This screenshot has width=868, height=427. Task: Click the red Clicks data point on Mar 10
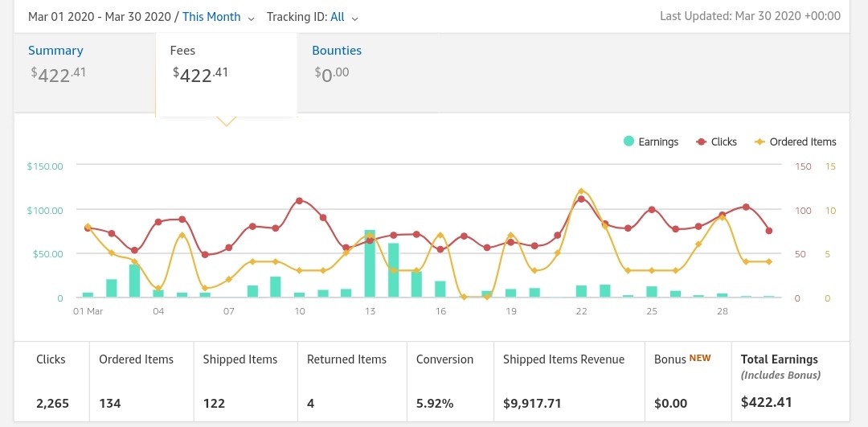click(299, 200)
